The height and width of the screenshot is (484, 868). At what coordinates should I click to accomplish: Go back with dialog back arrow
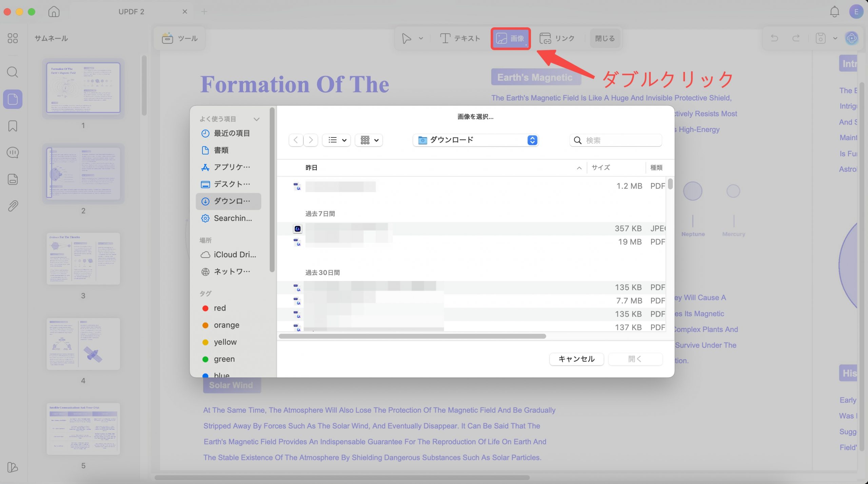click(x=296, y=140)
